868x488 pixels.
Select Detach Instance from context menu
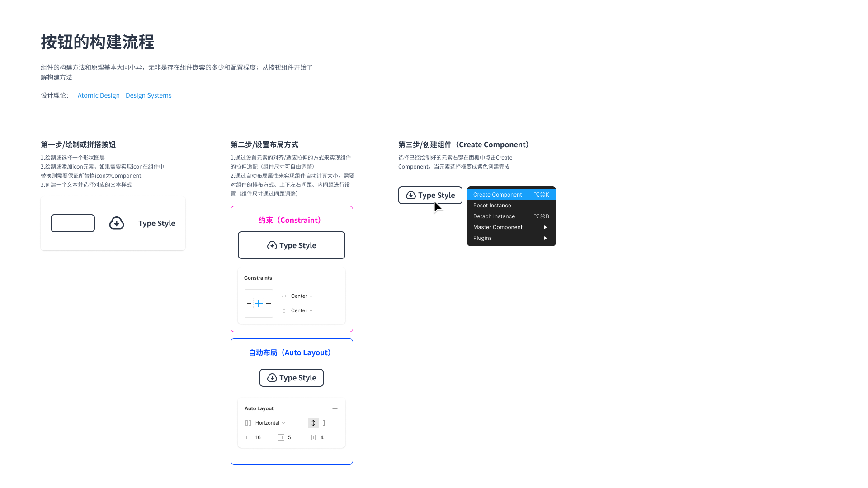[511, 216]
